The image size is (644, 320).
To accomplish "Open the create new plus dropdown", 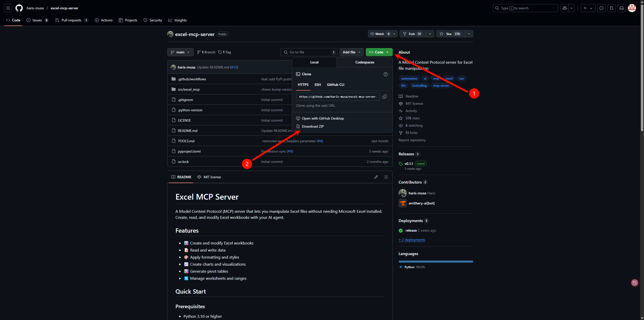I will [588, 8].
